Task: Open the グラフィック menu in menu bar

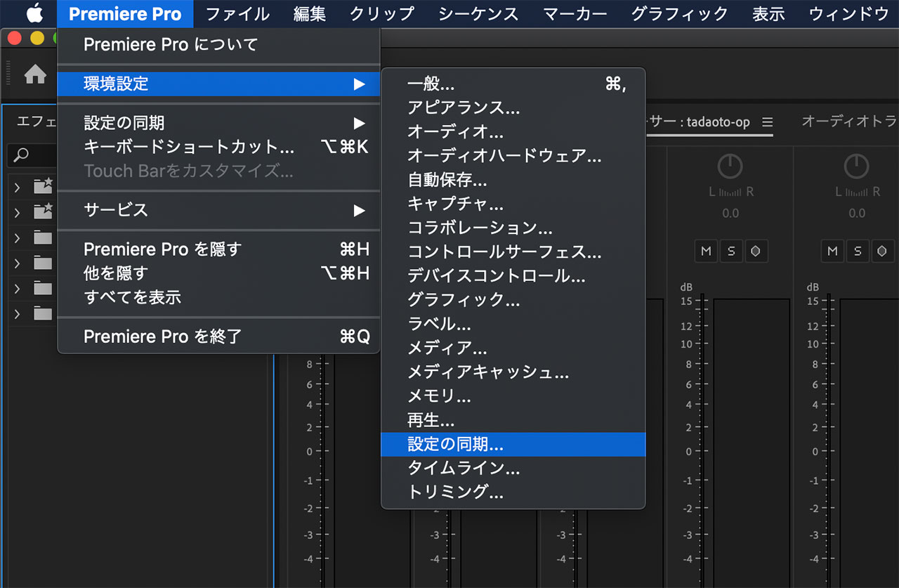Action: [680, 13]
